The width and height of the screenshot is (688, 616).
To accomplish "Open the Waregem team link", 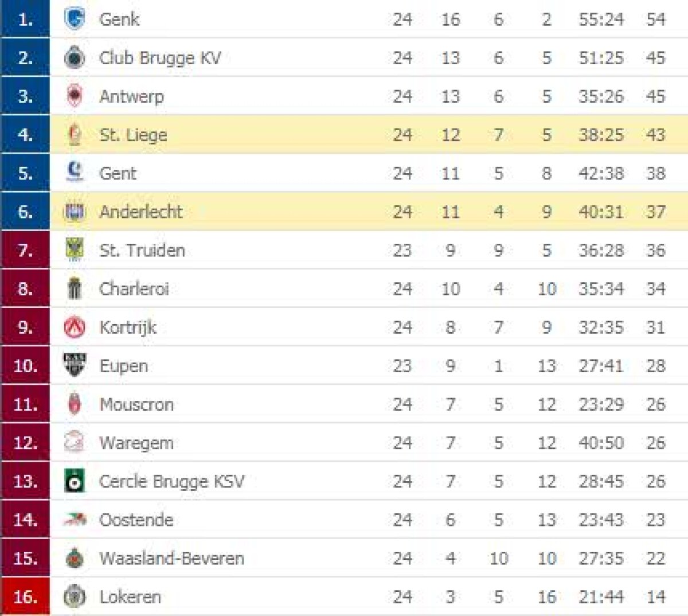I will pyautogui.click(x=136, y=443).
